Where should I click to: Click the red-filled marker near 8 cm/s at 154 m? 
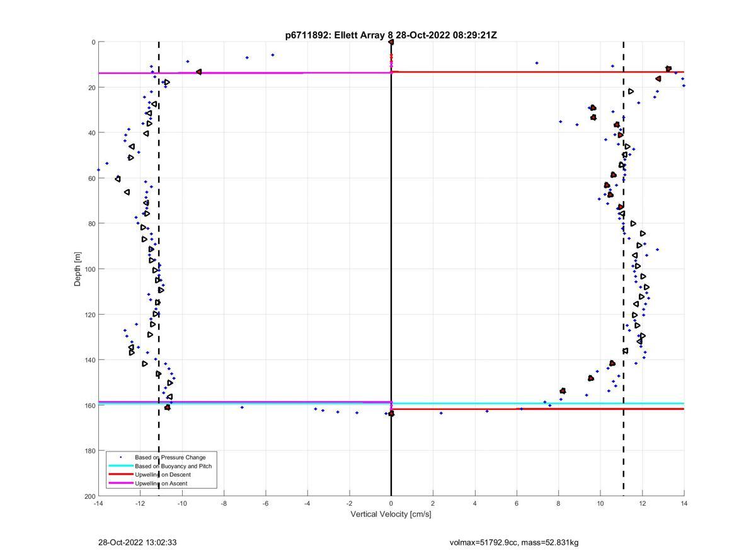point(563,391)
